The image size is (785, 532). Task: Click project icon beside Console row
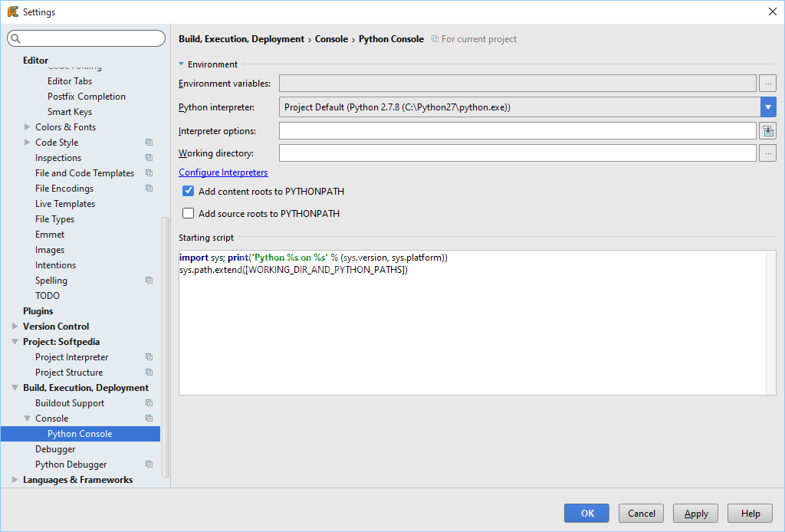point(149,418)
